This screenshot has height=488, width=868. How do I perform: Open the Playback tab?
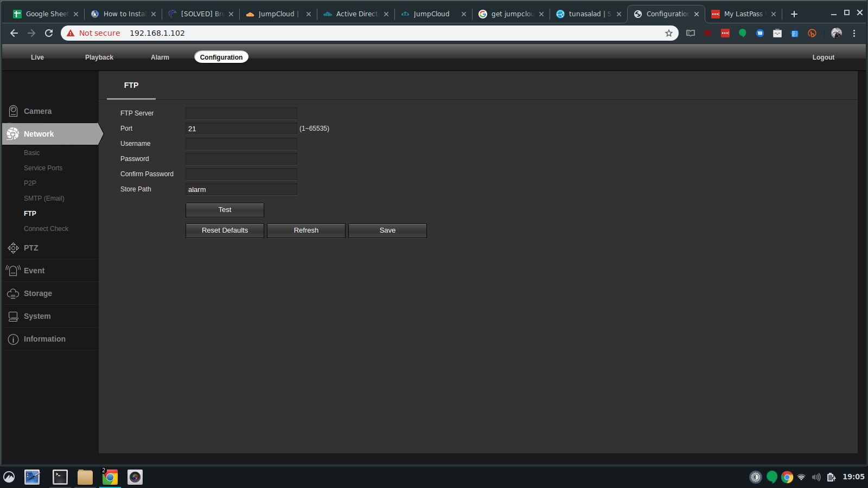coord(99,57)
